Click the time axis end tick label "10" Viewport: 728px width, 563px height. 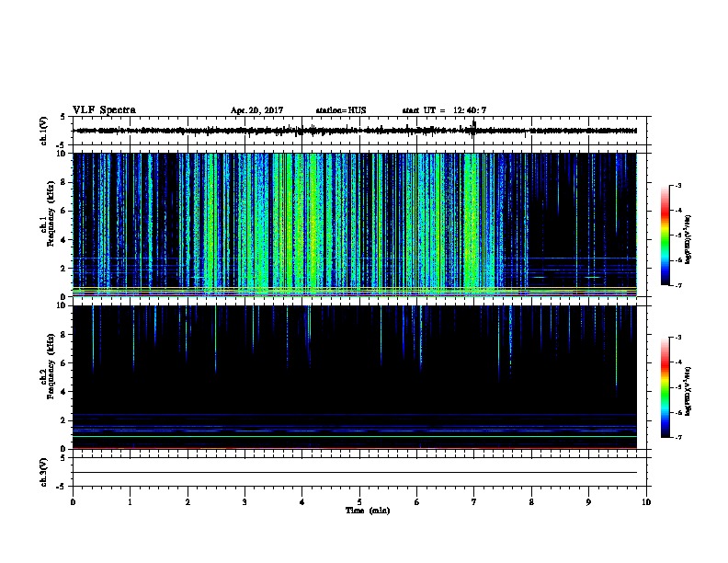pyautogui.click(x=646, y=502)
